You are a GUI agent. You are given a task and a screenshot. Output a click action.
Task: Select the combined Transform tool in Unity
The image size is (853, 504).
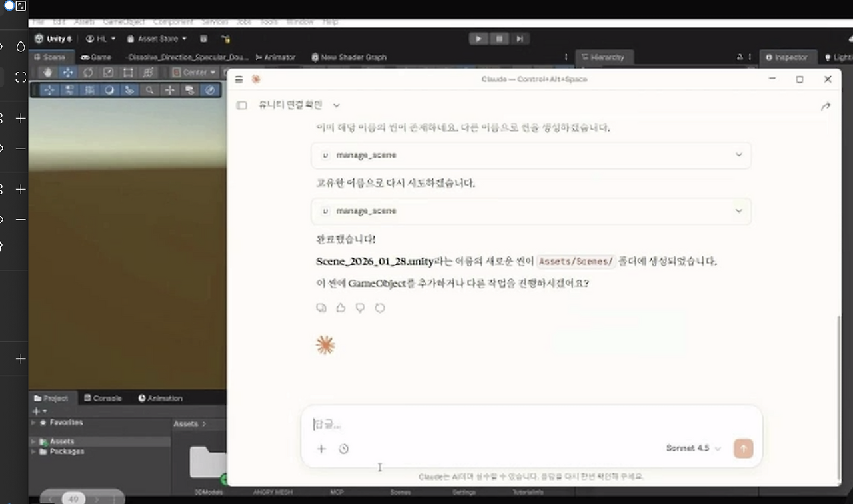[x=148, y=72]
